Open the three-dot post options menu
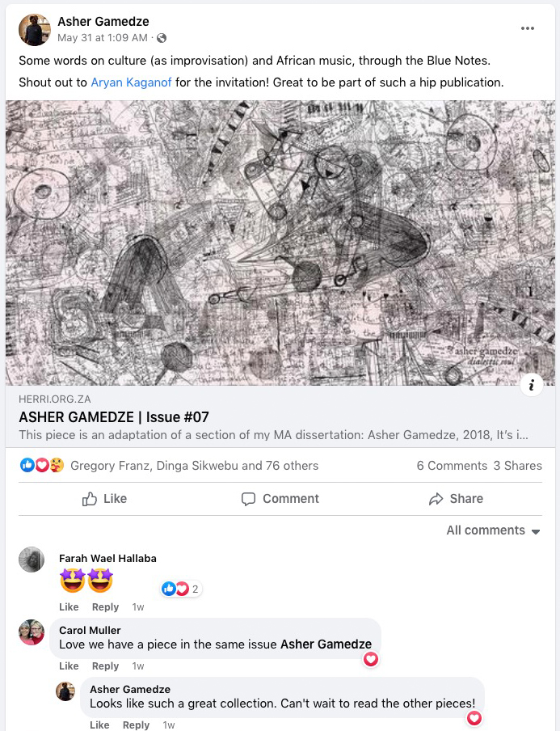Image resolution: width=560 pixels, height=731 pixels. [x=528, y=28]
